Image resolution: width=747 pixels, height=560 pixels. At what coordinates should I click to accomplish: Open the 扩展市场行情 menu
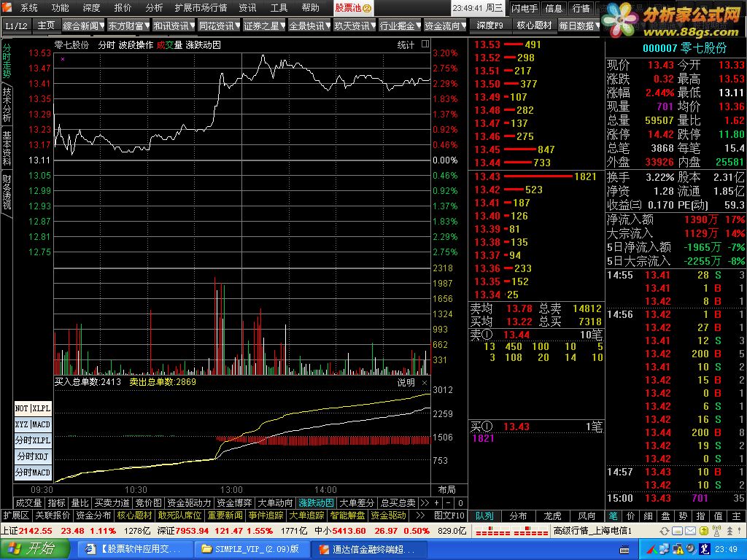point(201,7)
